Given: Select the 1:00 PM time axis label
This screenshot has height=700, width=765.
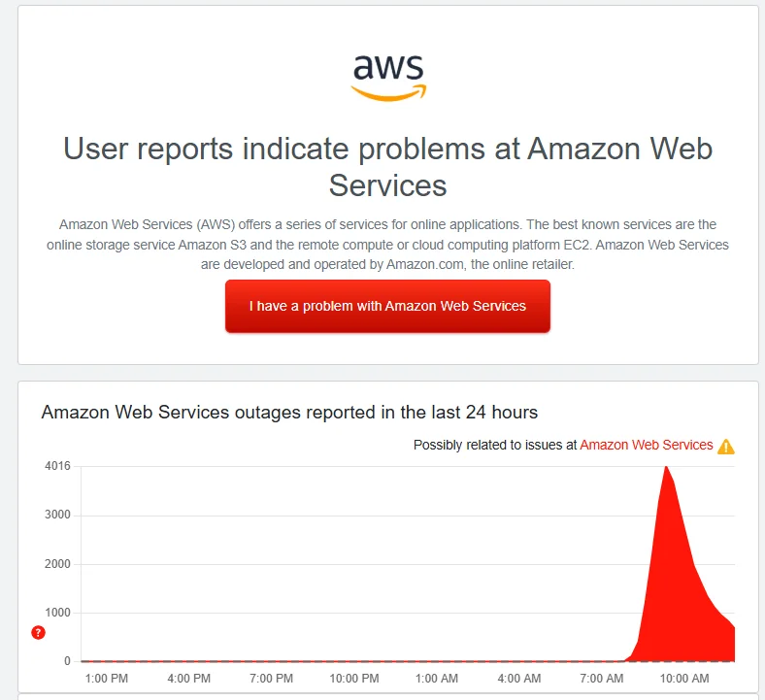Looking at the screenshot, I should coord(107,679).
